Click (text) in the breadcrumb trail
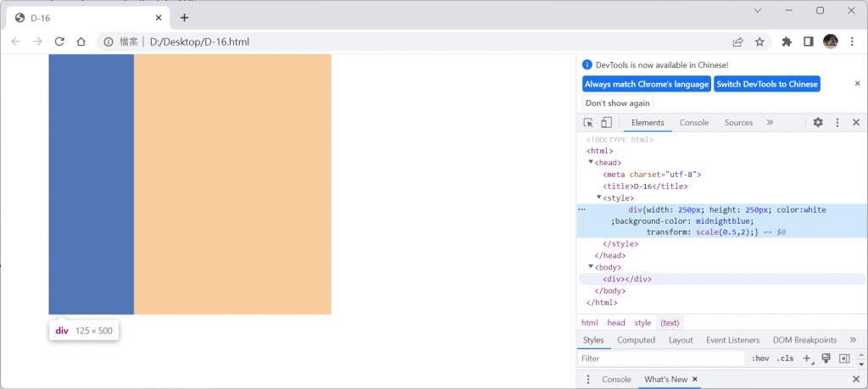Screen dimensions: 868x389 click(x=670, y=323)
